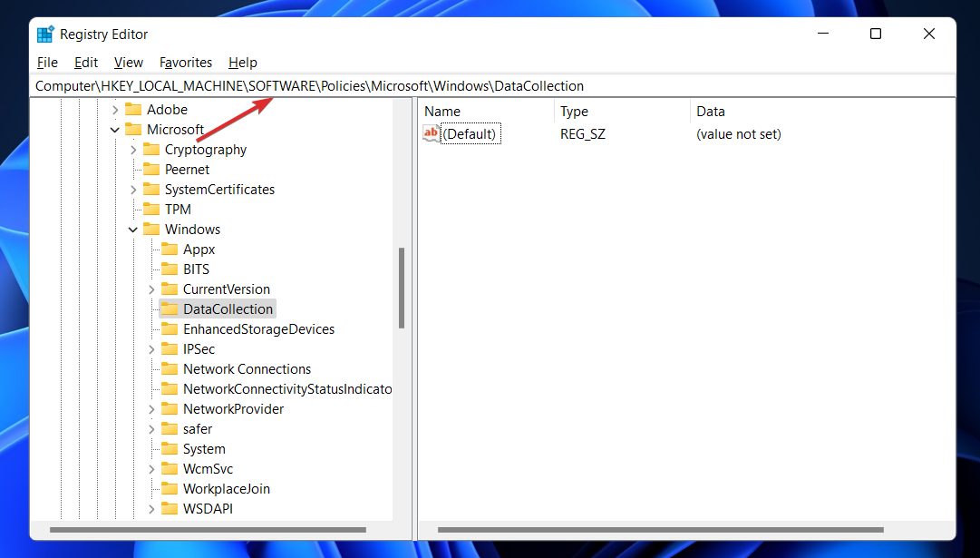Expand the WcmSvc key
The width and height of the screenshot is (980, 558).
point(151,469)
